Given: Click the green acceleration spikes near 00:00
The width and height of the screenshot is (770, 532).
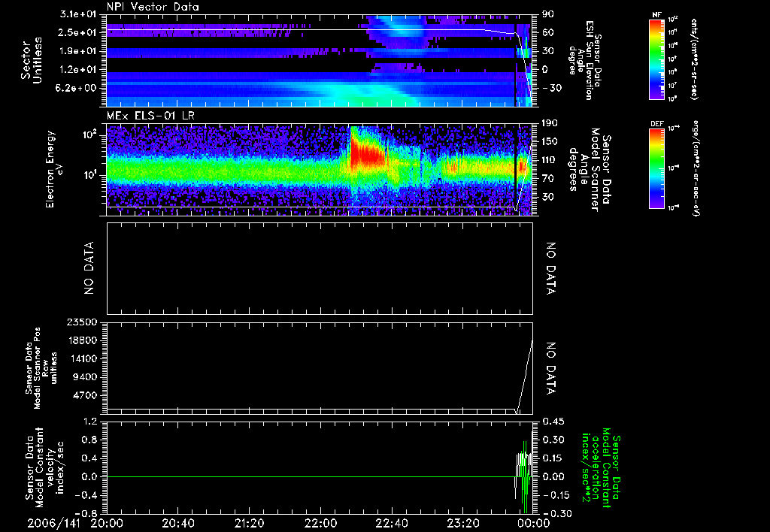Looking at the screenshot, I should click(x=525, y=477).
